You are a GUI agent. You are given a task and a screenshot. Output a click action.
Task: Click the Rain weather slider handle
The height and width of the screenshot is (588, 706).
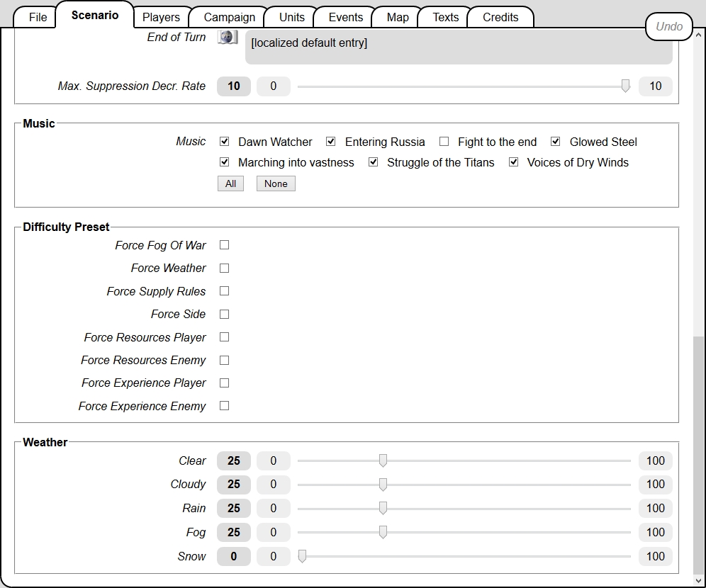pos(383,509)
